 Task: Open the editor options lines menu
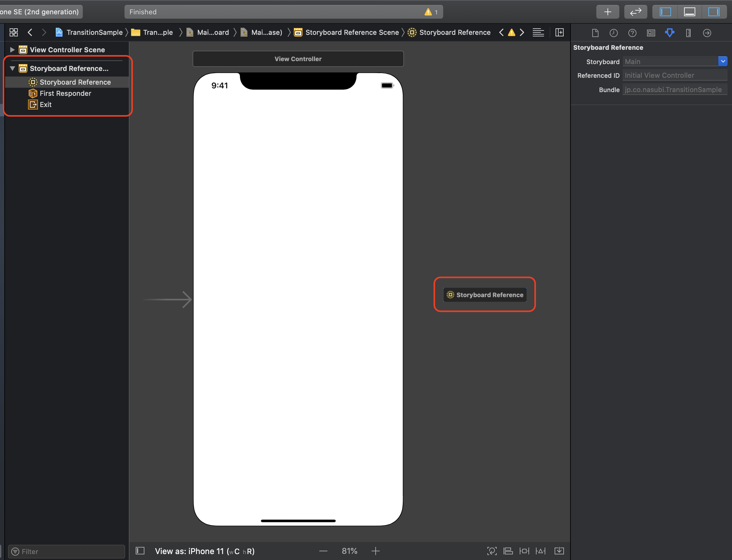pos(538,32)
